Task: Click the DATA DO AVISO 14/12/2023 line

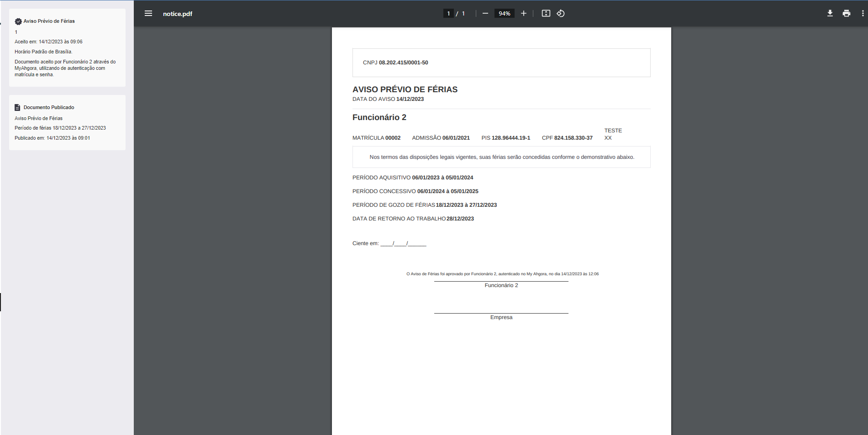Action: coord(388,99)
